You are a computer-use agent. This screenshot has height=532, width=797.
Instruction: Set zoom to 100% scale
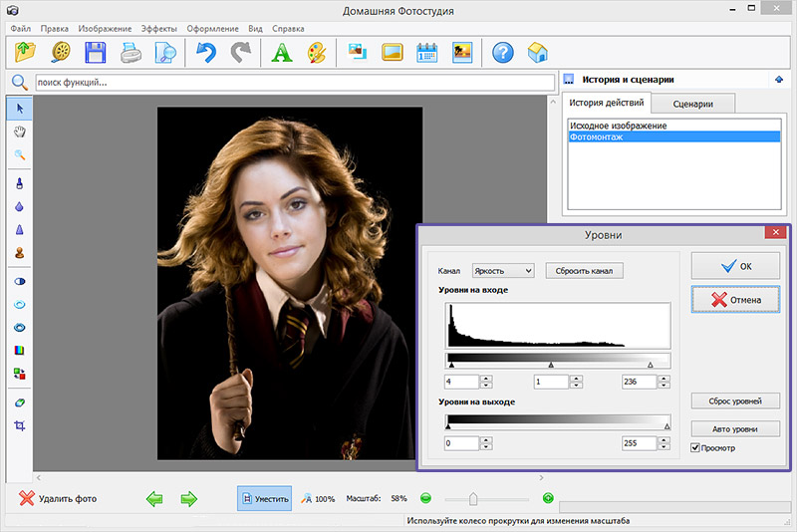pos(318,498)
